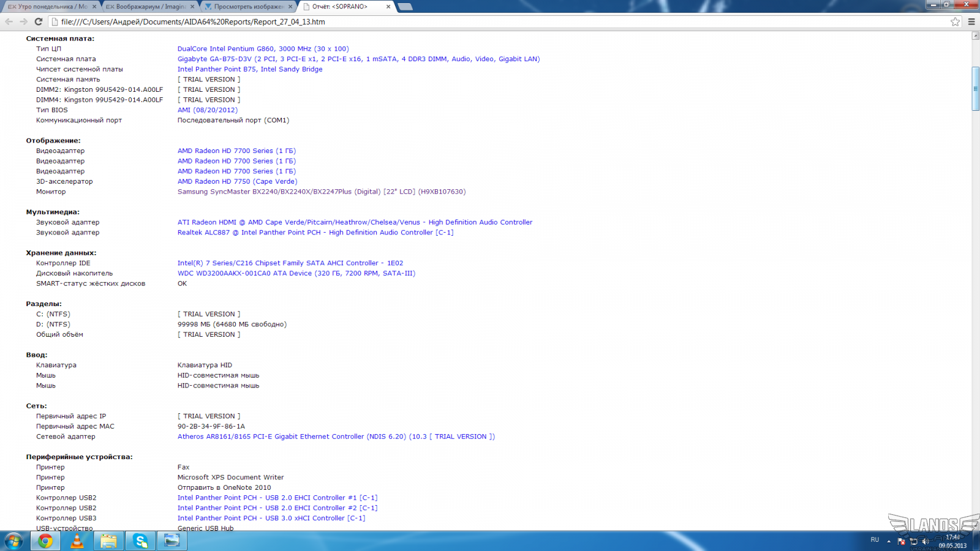Switch to the 'Утро понедельника' tab
Image resolution: width=980 pixels, height=551 pixels.
point(48,7)
